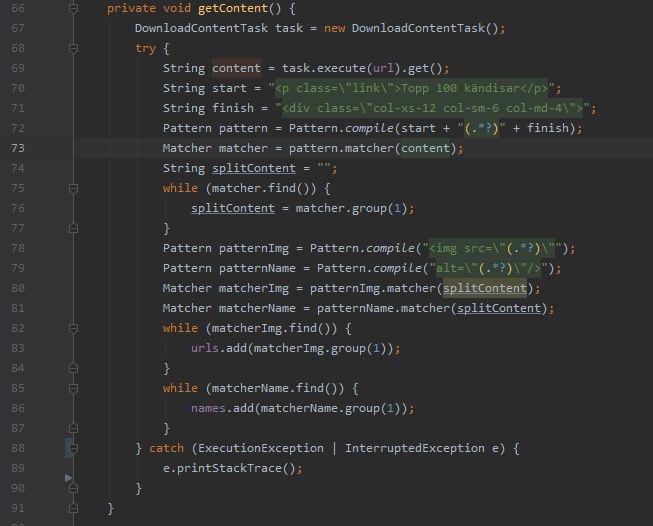Click the 'try' keyword
The height and width of the screenshot is (526, 653).
point(145,49)
